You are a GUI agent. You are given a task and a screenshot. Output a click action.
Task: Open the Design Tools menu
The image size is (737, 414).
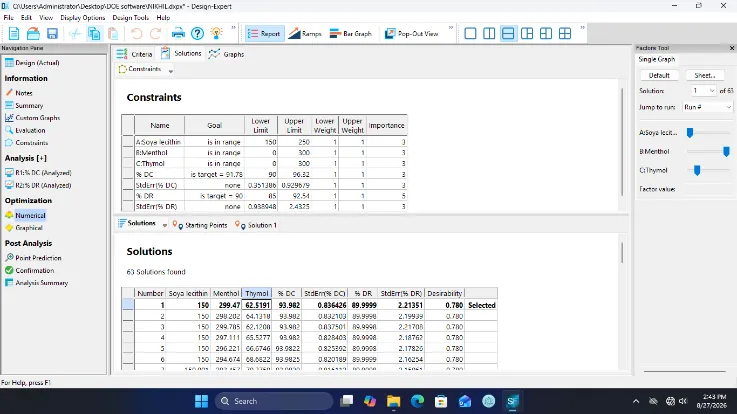pyautogui.click(x=130, y=17)
